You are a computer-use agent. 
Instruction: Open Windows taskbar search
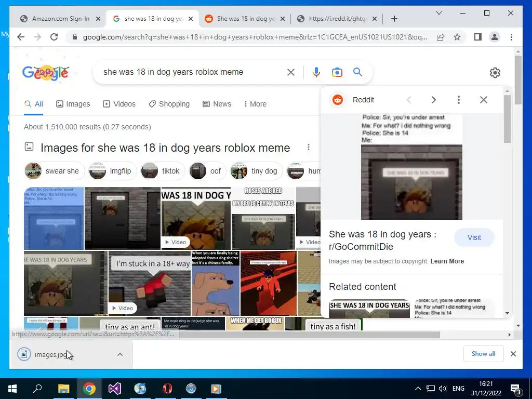[37, 389]
